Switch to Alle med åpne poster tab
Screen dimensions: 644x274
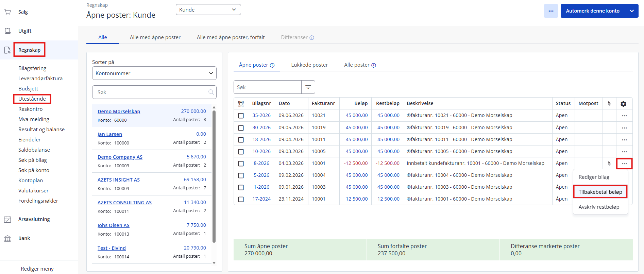[155, 37]
